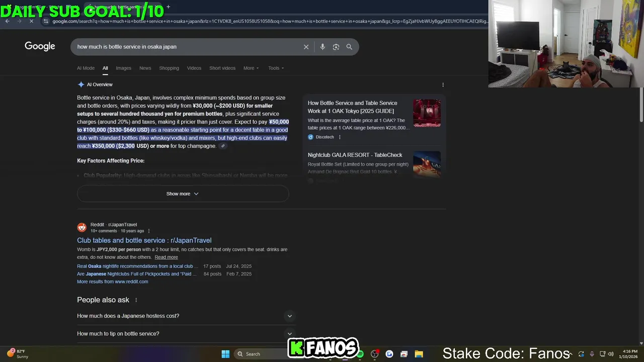Click the 'Reddit · r/JapanTravel' source label

(114, 225)
